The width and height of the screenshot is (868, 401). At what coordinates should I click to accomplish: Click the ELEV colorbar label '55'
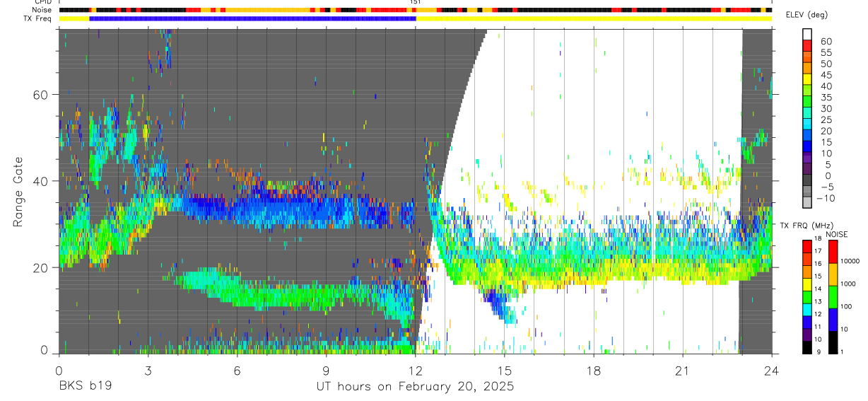pos(826,52)
